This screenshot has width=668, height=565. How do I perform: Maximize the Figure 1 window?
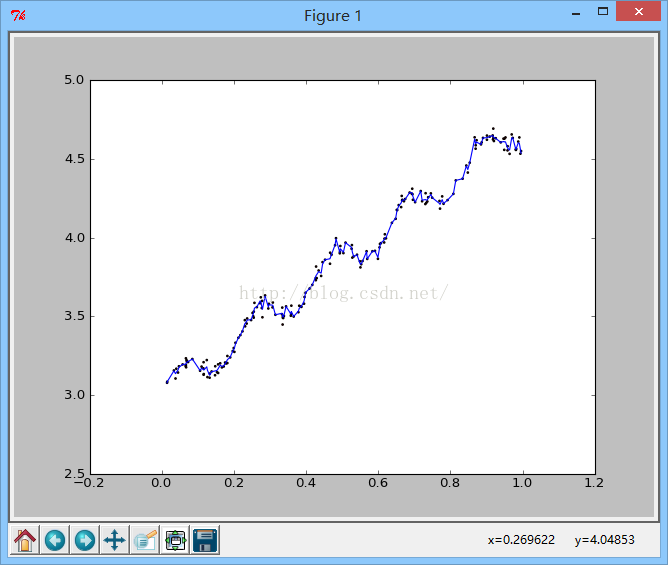[x=603, y=12]
